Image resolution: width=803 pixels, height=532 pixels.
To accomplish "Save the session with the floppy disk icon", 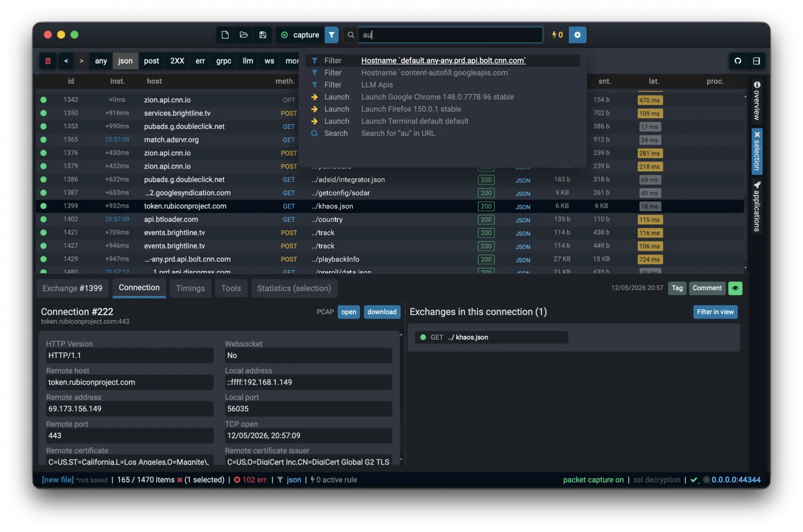I will point(262,35).
